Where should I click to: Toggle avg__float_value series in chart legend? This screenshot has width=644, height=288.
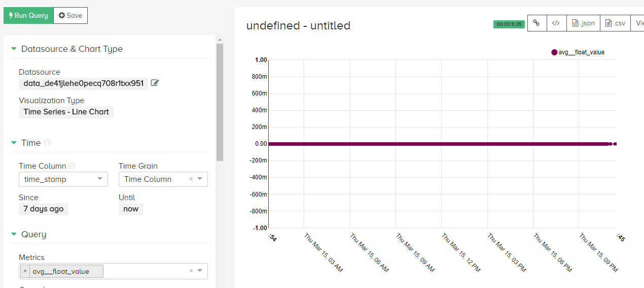tap(578, 52)
